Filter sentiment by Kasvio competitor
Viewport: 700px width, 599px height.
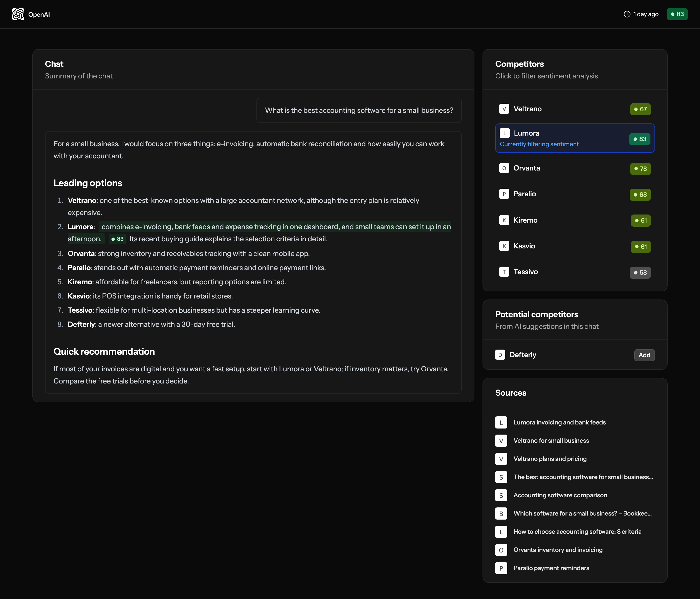(575, 246)
